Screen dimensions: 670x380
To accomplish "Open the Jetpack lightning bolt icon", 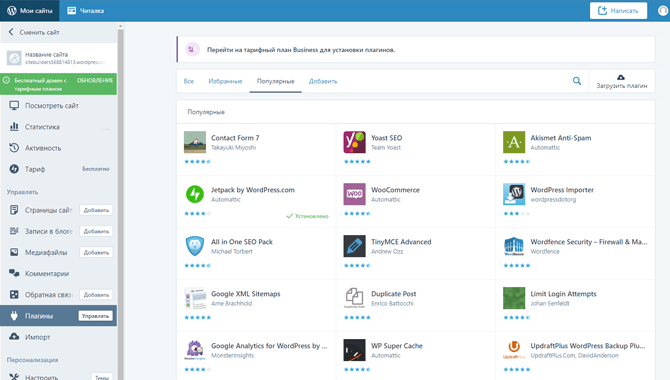I will pos(195,194).
